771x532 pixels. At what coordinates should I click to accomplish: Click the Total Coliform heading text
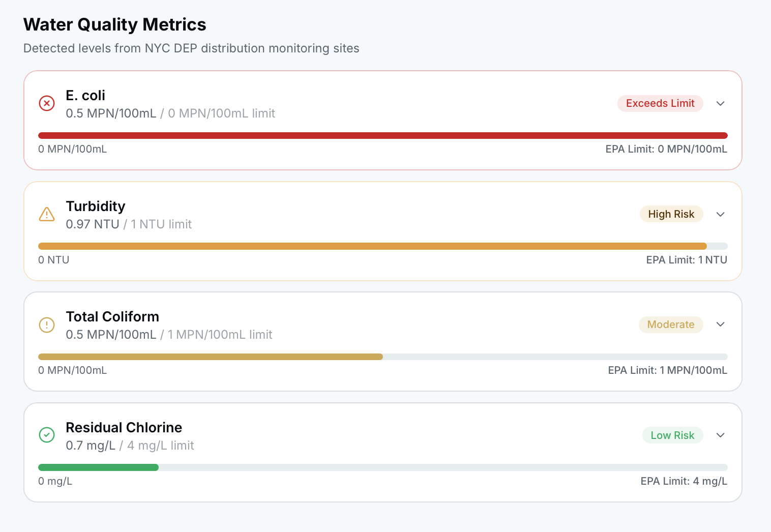tap(112, 317)
